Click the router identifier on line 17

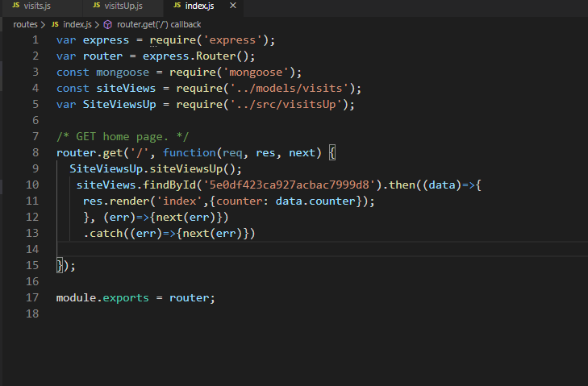[189, 298]
